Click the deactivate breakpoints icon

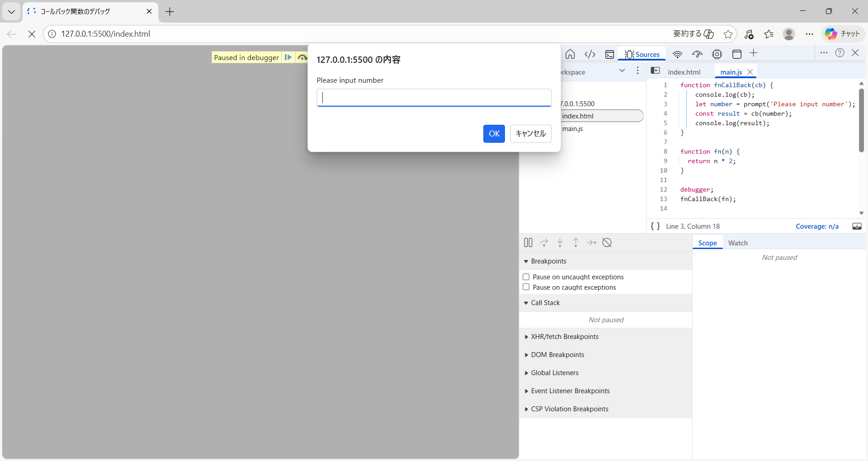pyautogui.click(x=607, y=243)
